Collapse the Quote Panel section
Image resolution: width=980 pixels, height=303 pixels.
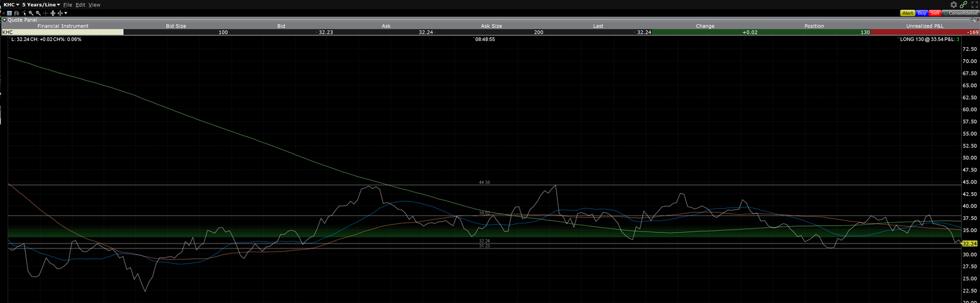(4, 20)
